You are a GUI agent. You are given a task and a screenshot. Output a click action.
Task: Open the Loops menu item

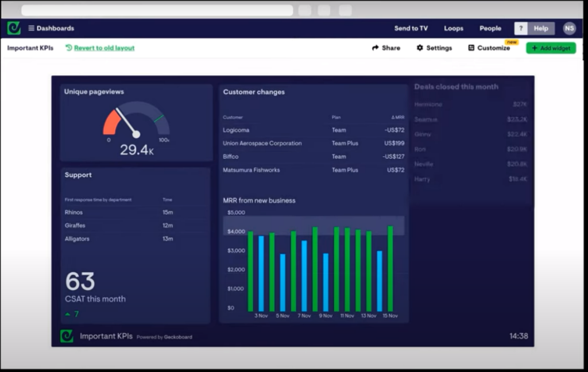454,28
